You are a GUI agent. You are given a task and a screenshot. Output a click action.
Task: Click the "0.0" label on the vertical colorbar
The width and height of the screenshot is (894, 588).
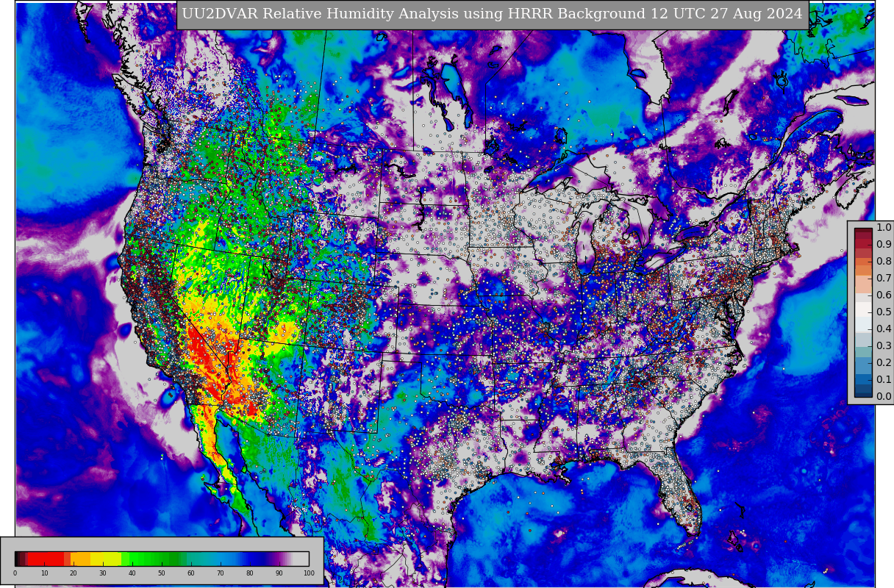pos(884,397)
